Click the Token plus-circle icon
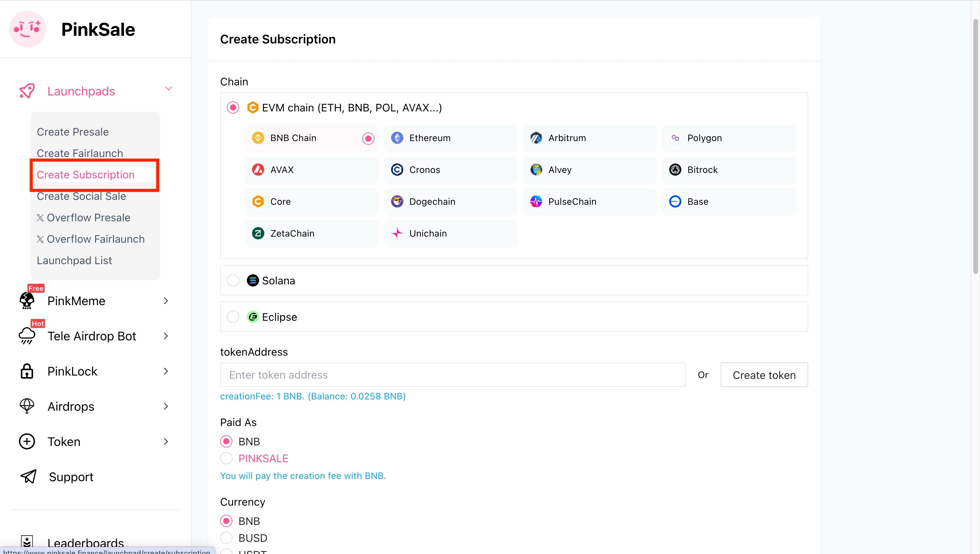Screen dimensions: 980x554 pos(27,441)
